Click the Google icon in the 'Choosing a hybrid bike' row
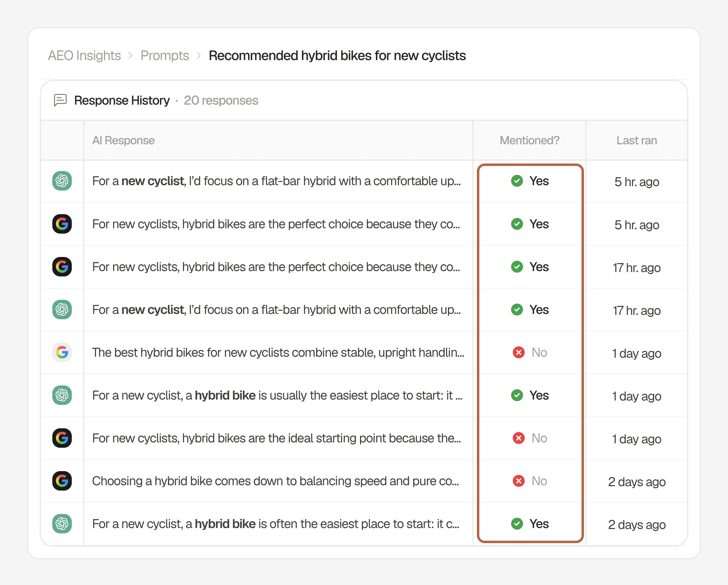The image size is (728, 585). coord(62,481)
